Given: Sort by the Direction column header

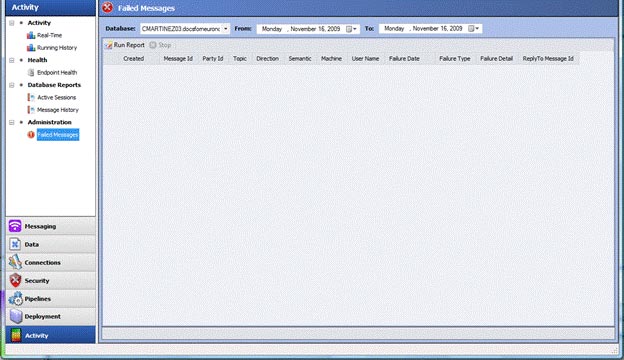Looking at the screenshot, I should pyautogui.click(x=267, y=58).
